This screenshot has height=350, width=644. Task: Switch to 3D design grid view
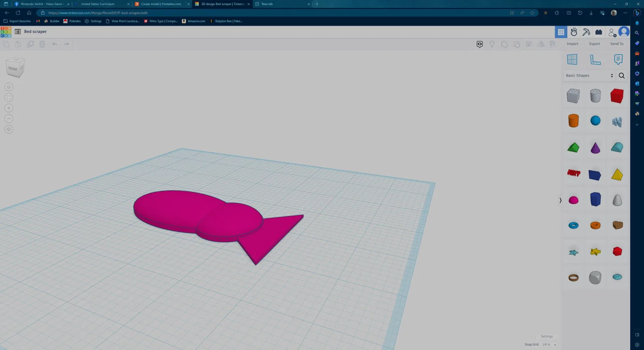tap(561, 32)
